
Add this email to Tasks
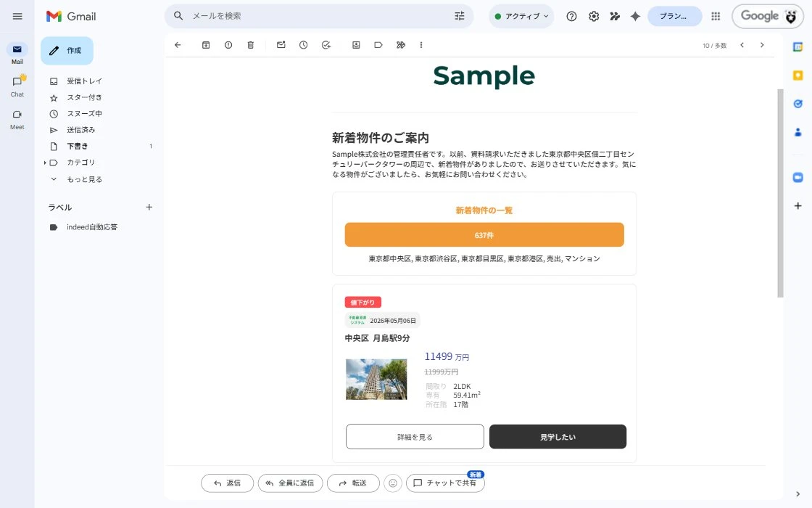click(x=326, y=45)
